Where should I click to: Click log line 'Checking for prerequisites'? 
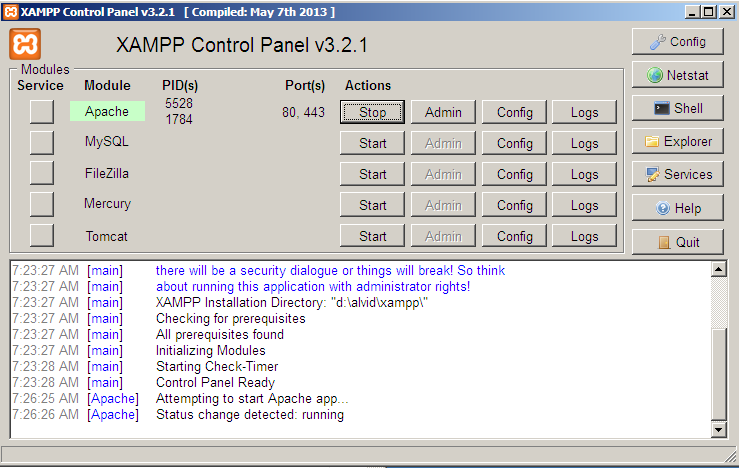230,319
